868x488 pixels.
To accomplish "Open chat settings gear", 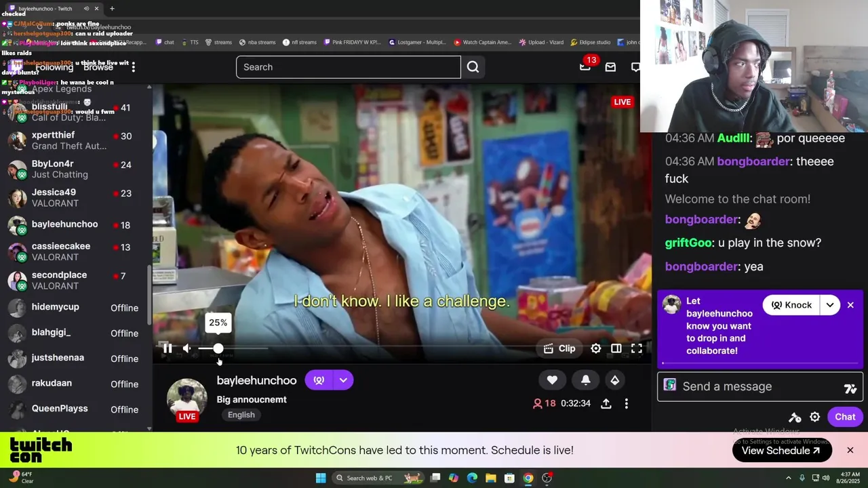I will pyautogui.click(x=814, y=418).
